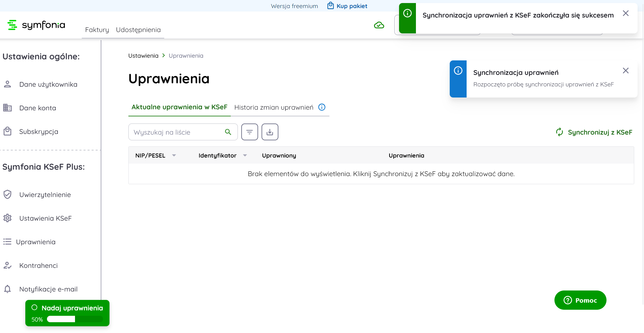Click the Ustawienia breadcrumb link
644x333 pixels.
[143, 56]
